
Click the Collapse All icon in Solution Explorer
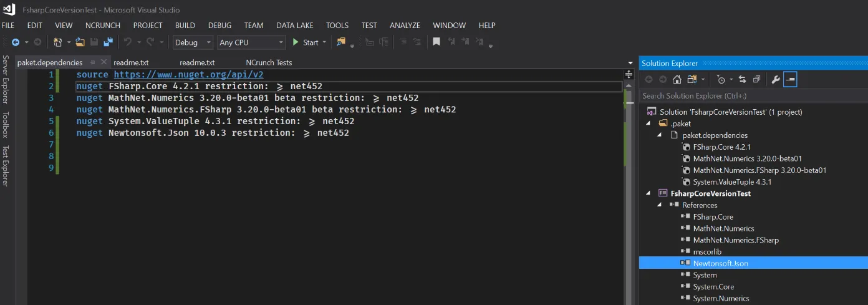tap(756, 79)
